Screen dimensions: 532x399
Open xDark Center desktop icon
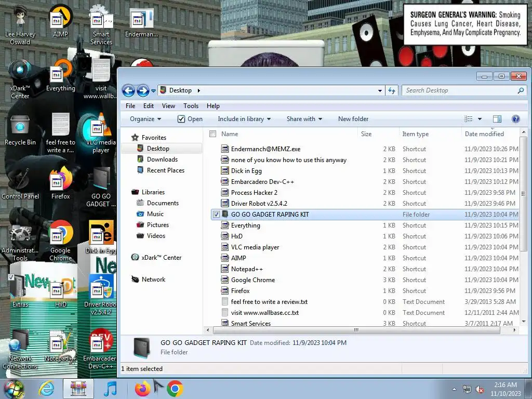(20, 79)
